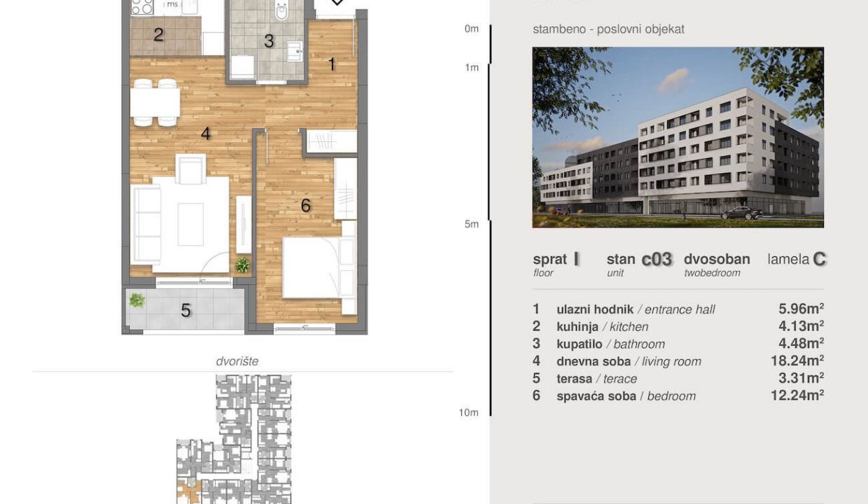Click room number 5 on the terrace
The width and height of the screenshot is (868, 504).
pyautogui.click(x=185, y=311)
